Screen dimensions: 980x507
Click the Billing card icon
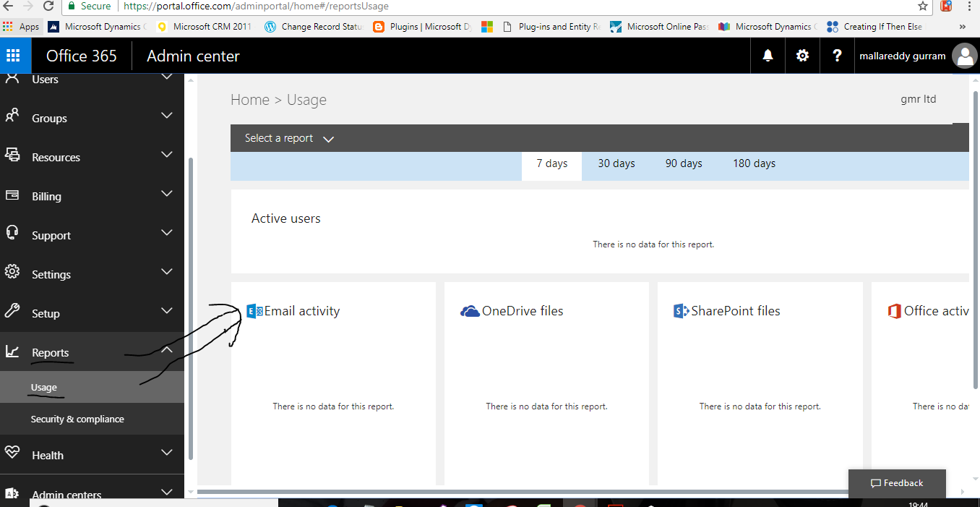pyautogui.click(x=12, y=195)
